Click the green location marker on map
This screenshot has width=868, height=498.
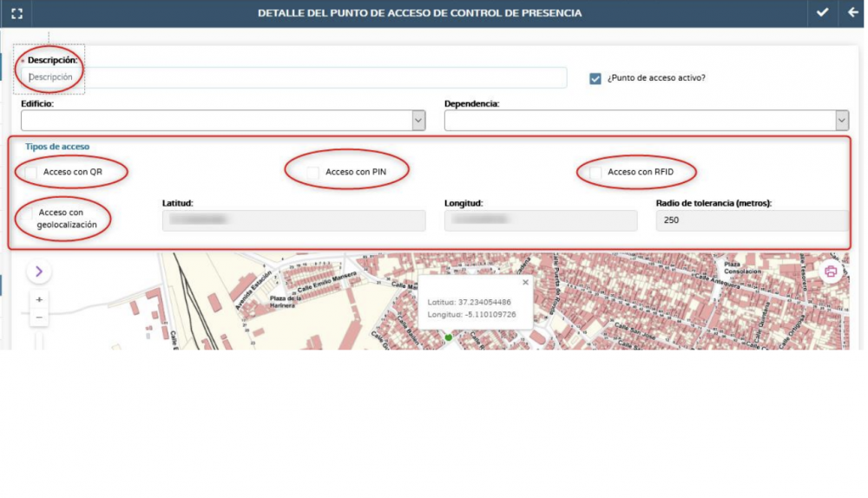point(448,337)
